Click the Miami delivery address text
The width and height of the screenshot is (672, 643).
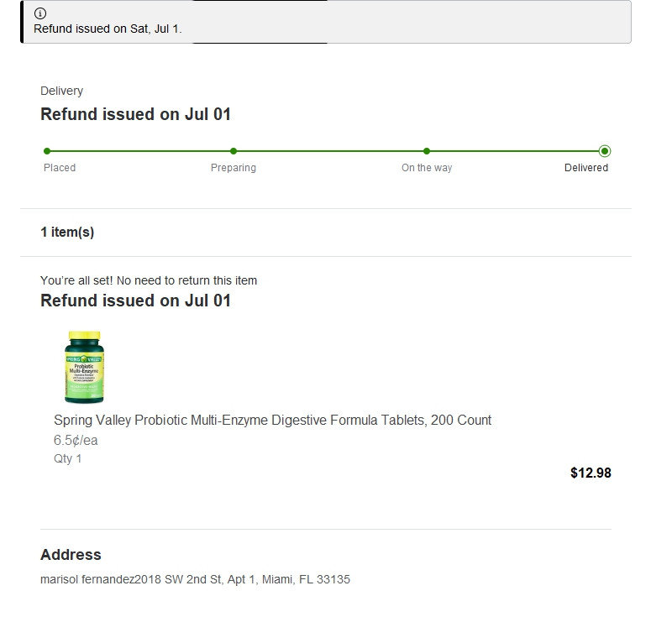[195, 579]
